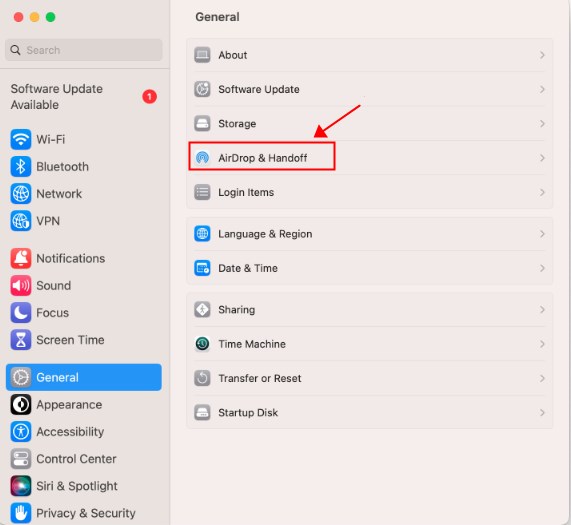Select VPN sidebar label
The image size is (571, 525).
(x=48, y=221)
